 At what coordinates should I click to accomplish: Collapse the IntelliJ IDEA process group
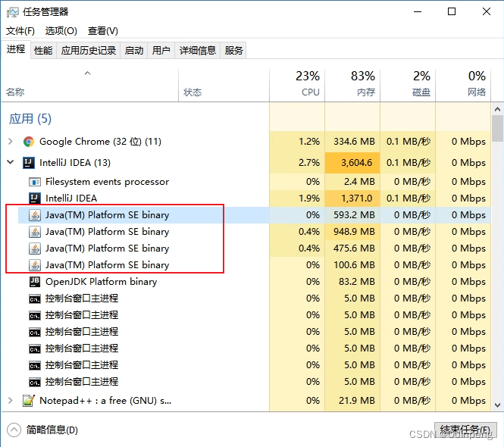click(11, 162)
